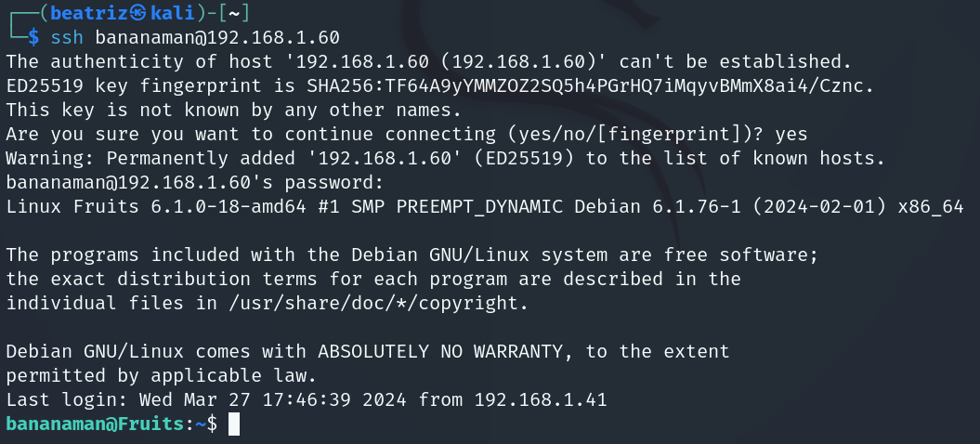The width and height of the screenshot is (980, 444).
Task: Click the bananaman@Fruits prompt text
Action: pos(95,424)
